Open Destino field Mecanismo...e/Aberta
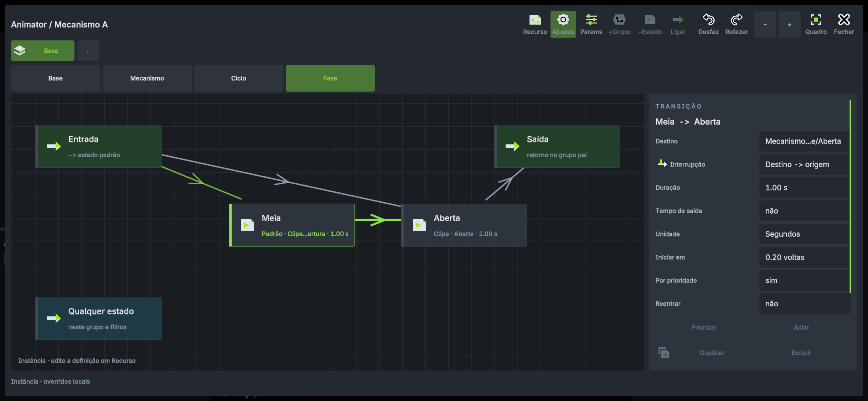The height and width of the screenshot is (401, 868). pyautogui.click(x=805, y=141)
